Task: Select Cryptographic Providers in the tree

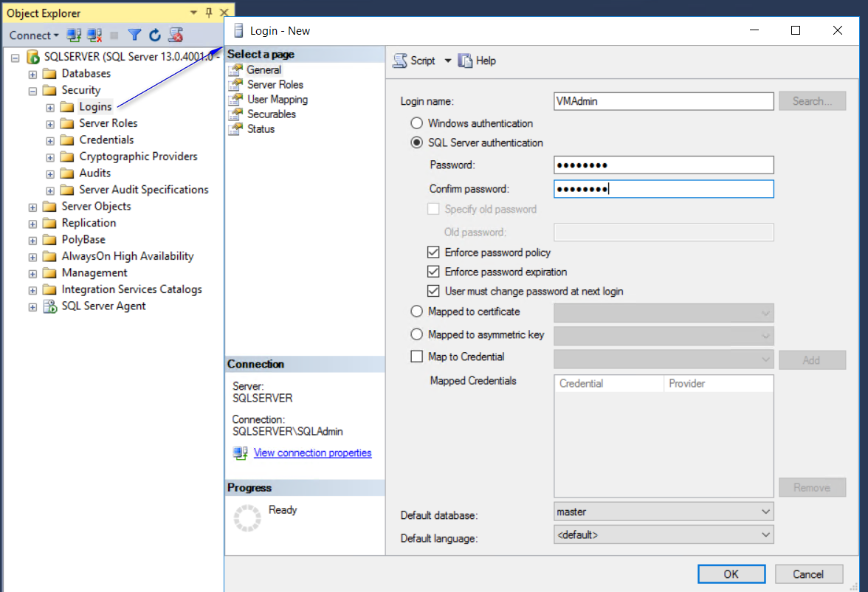Action: (x=139, y=156)
